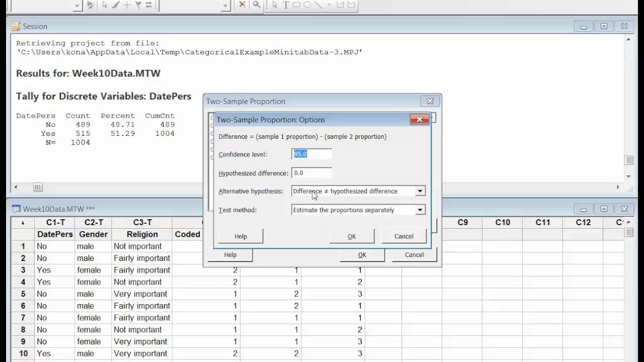Select the brush tool in the graph toolbar
Screen dimensions: 644x362
coord(116,5)
